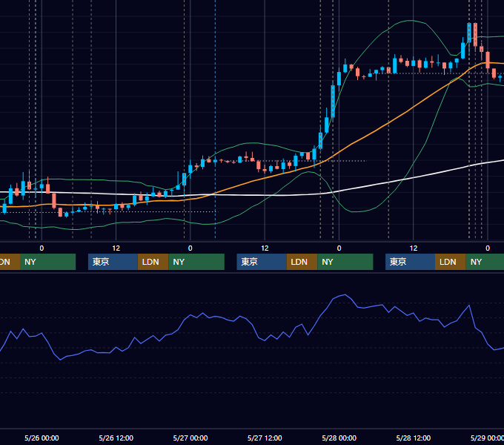Click the 5/26 00:00 date label
The height and width of the screenshot is (445, 504).
point(42,438)
